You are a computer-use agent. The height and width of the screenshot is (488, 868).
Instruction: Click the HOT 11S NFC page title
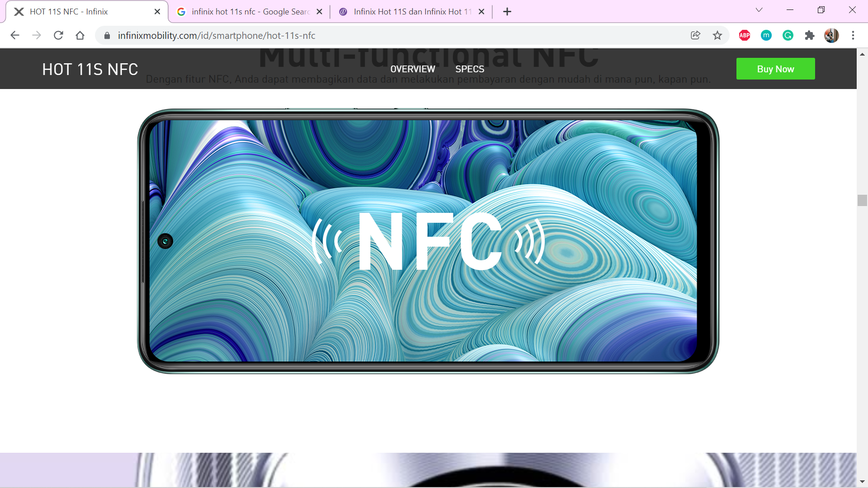(x=90, y=69)
